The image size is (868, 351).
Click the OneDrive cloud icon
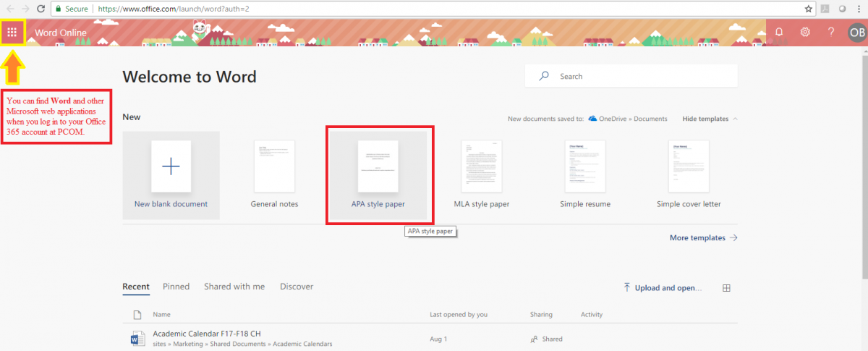592,119
